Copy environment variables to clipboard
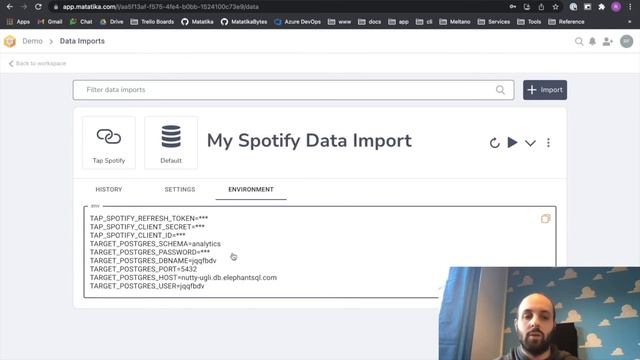 coord(545,219)
